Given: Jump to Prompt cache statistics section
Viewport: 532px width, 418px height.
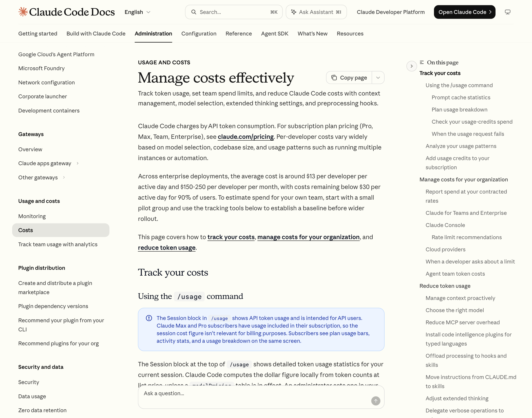Looking at the screenshot, I should 461,97.
